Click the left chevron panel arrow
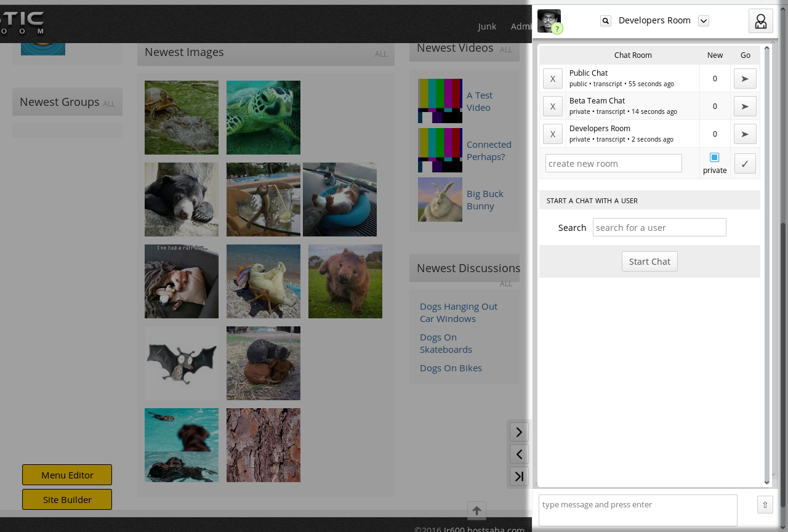The height and width of the screenshot is (532, 788). pyautogui.click(x=519, y=454)
